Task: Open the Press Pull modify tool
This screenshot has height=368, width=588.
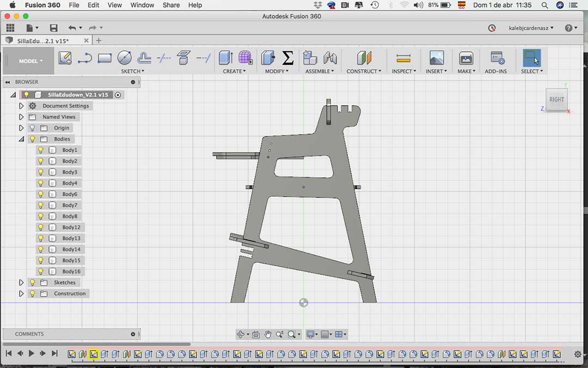Action: 268,58
